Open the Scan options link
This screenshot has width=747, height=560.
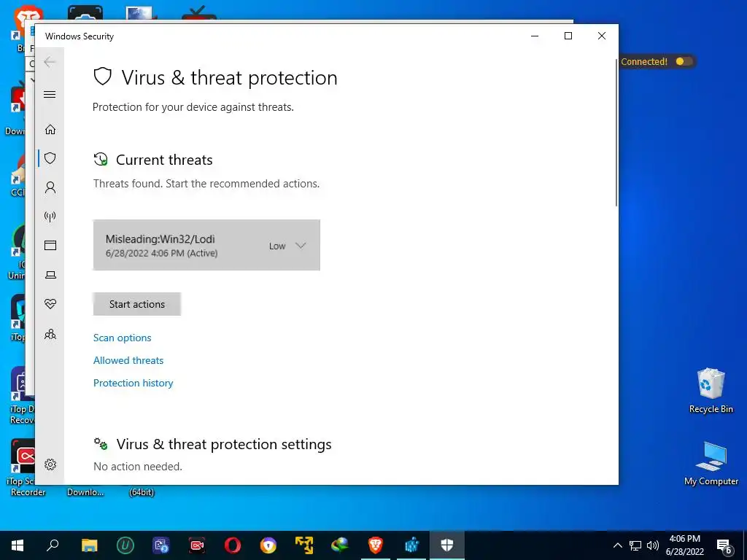(122, 338)
